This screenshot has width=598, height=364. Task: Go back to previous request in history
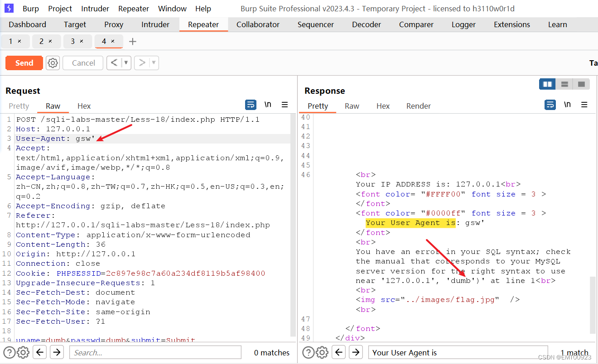[x=114, y=63]
